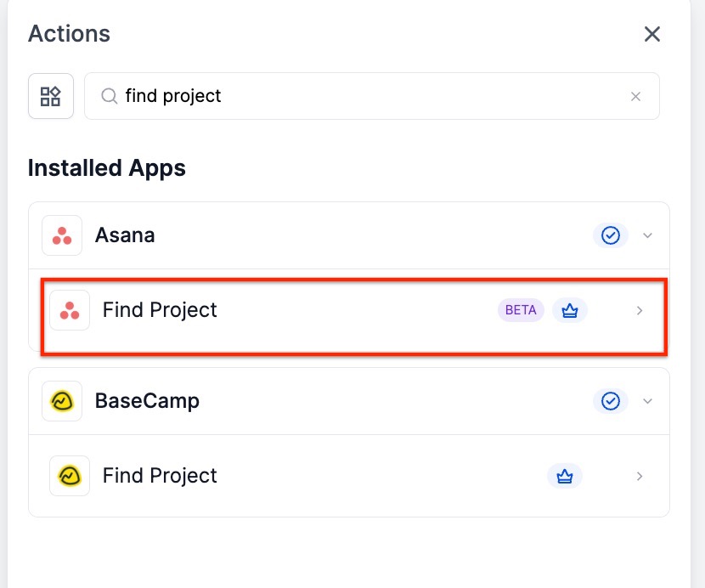Collapse the BaseCamp app section chevron
The width and height of the screenshot is (705, 588).
647,401
